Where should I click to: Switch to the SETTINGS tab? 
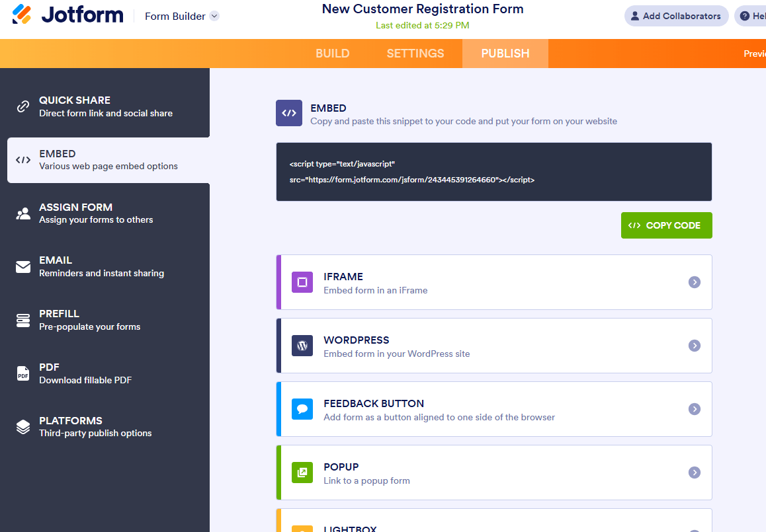[x=415, y=53]
